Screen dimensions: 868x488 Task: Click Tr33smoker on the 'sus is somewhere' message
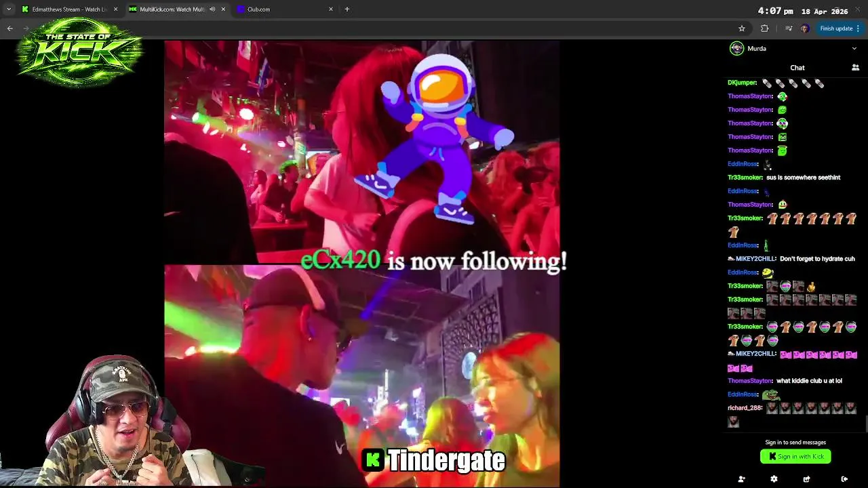[x=746, y=178]
